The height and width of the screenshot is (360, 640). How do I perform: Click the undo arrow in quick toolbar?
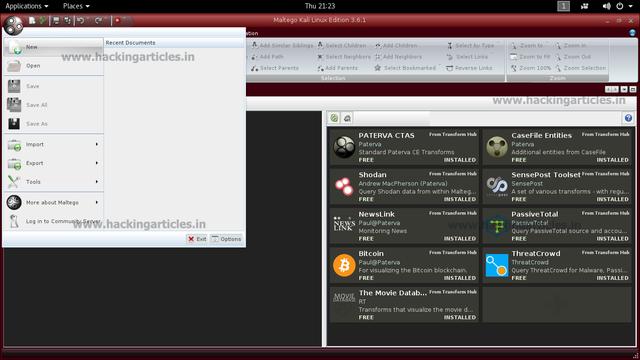pyautogui.click(x=81, y=20)
